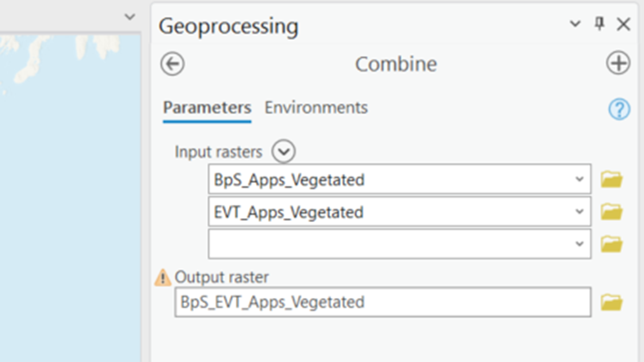Collapse the map panel using its chevron
This screenshot has width=644, height=362.
coord(129,16)
